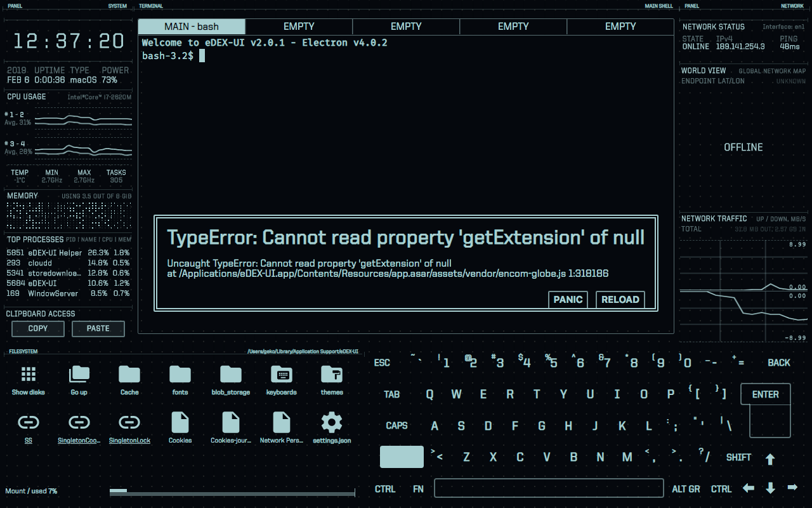Screen dimensions: 812x508
Task: Open the keyboards folder icon
Action: coord(282,374)
